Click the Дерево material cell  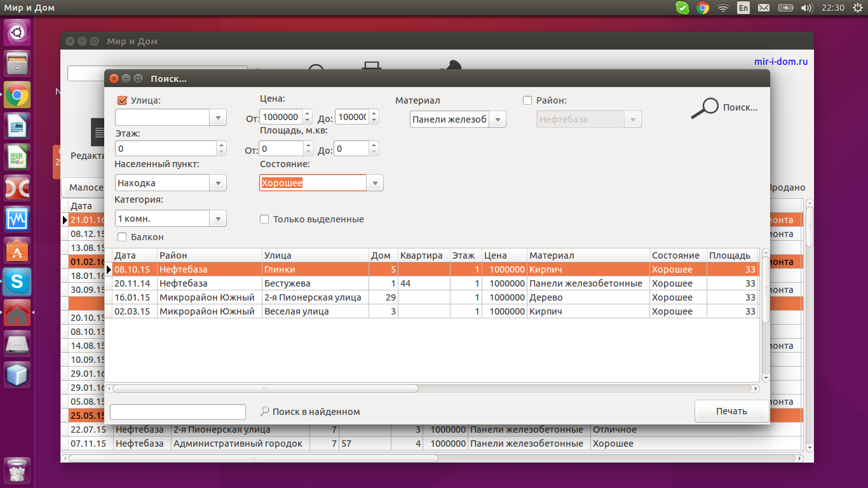coord(588,297)
